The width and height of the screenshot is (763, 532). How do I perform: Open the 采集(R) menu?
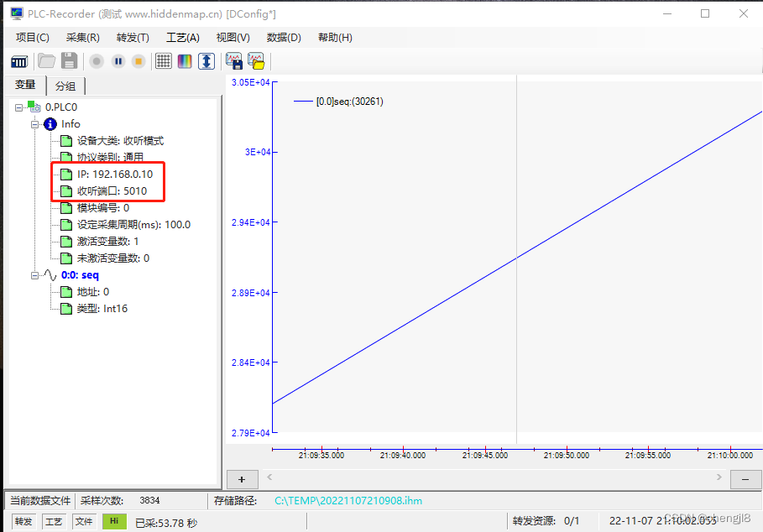click(83, 38)
